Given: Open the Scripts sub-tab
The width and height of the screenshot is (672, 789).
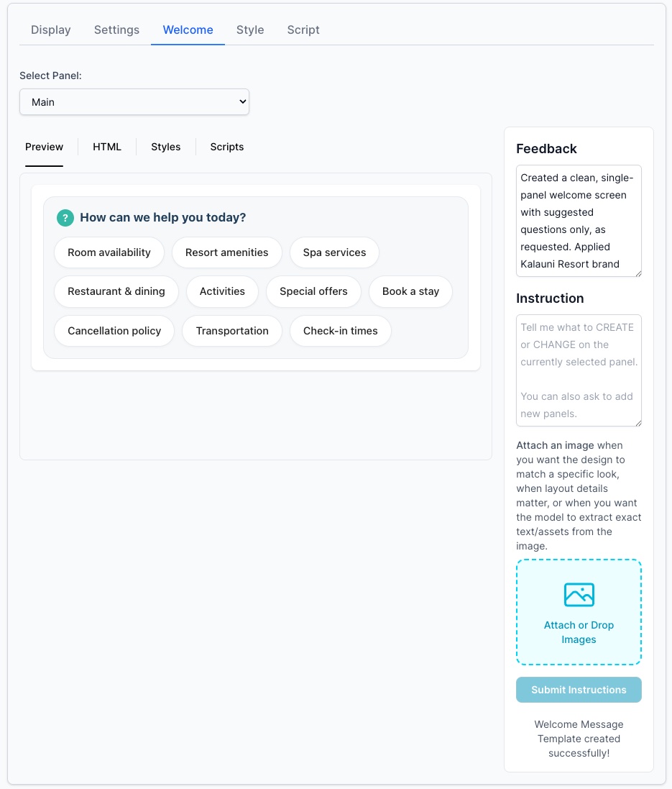Looking at the screenshot, I should [226, 147].
